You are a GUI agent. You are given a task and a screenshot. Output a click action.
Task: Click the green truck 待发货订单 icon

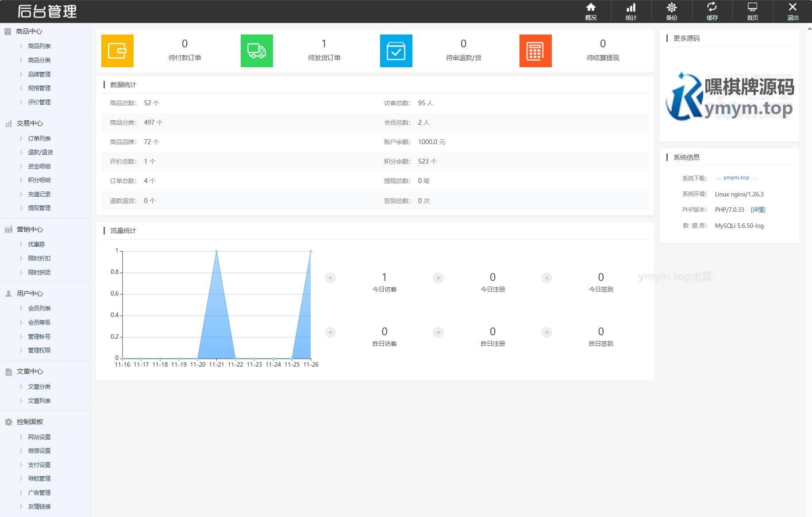coord(257,51)
